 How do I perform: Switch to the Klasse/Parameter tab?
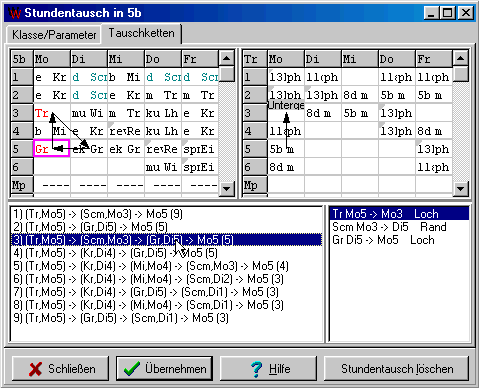(54, 35)
